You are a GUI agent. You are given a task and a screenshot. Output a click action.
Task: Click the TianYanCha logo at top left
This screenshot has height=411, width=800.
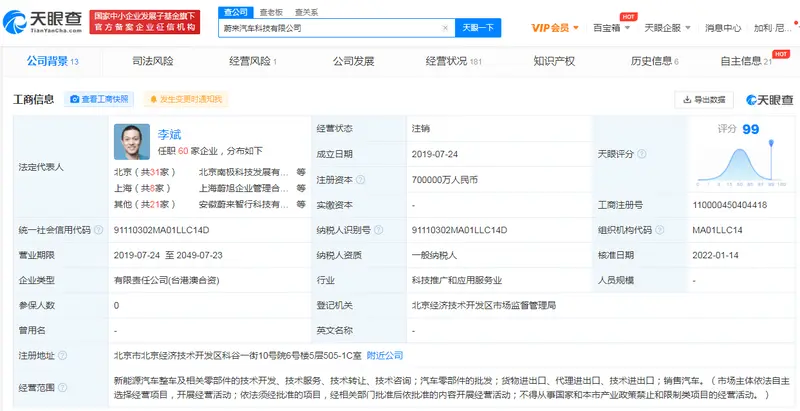42,22
